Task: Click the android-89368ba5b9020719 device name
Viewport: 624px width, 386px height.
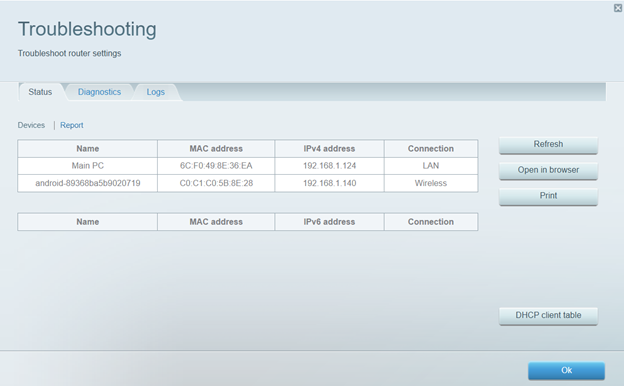Action: tap(88, 183)
